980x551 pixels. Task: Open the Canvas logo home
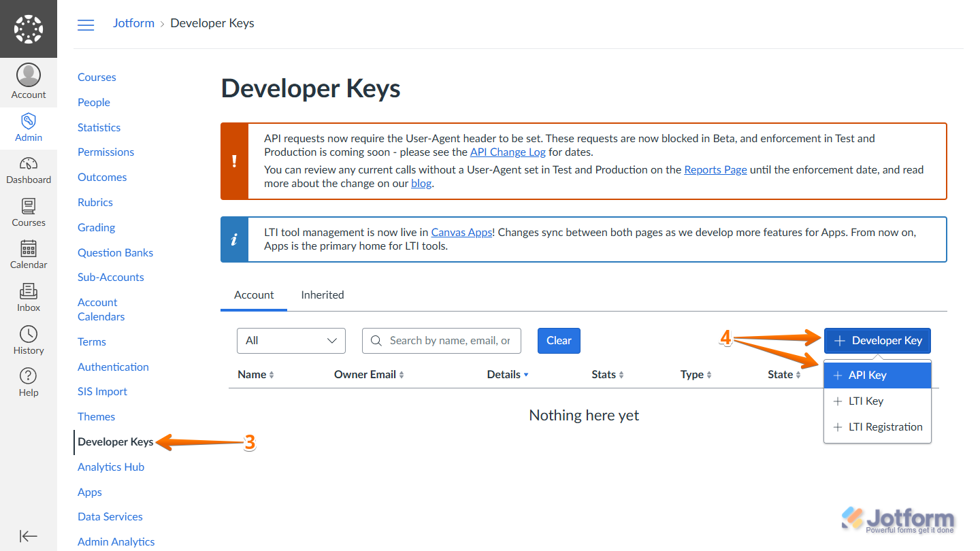[29, 29]
